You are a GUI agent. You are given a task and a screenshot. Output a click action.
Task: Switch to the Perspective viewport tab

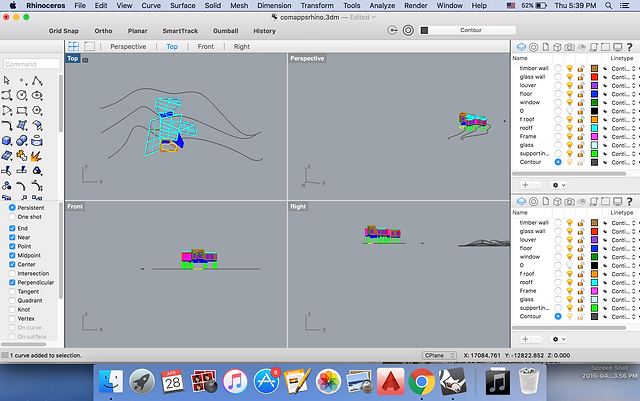coord(128,47)
